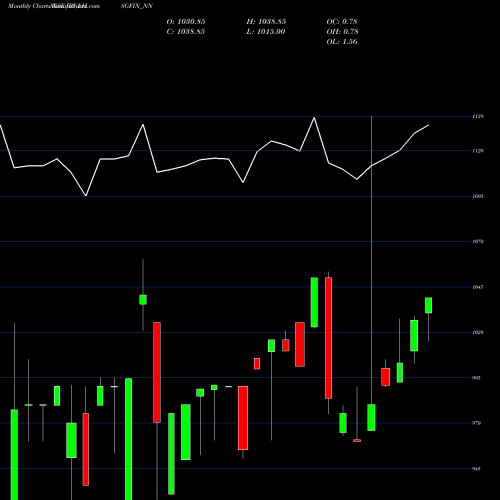Click the 1020 price axis label
Image resolution: width=500 pixels, height=500 pixels.
[478, 332]
